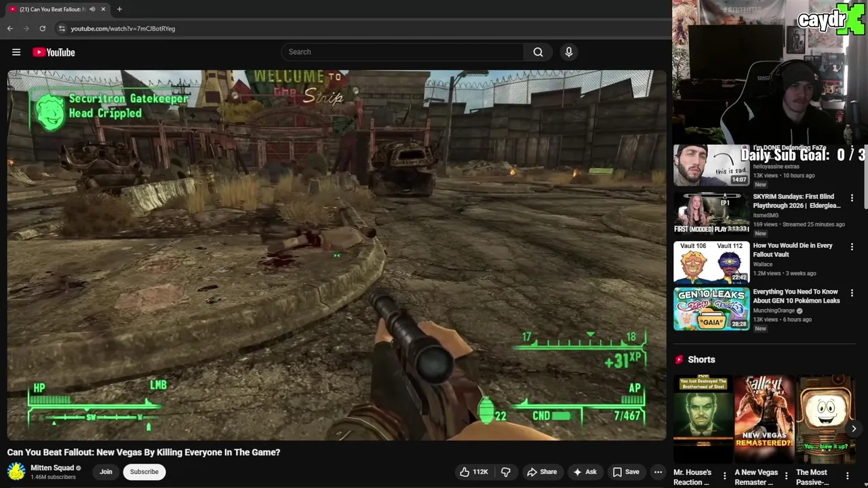This screenshot has height=488, width=868.
Task: Join the Mitten Squad channel membership
Action: tap(106, 472)
